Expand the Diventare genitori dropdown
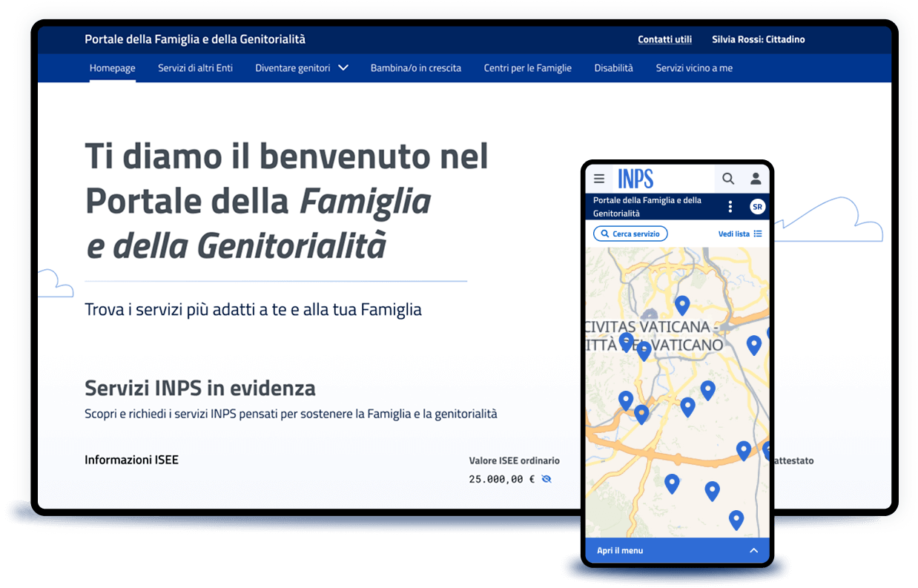The width and height of the screenshot is (918, 588). click(343, 67)
